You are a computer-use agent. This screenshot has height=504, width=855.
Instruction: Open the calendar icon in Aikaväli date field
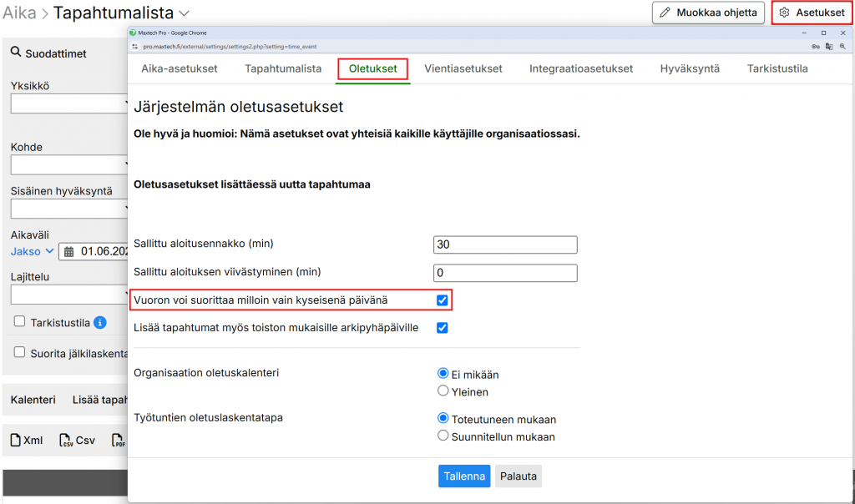click(x=69, y=251)
